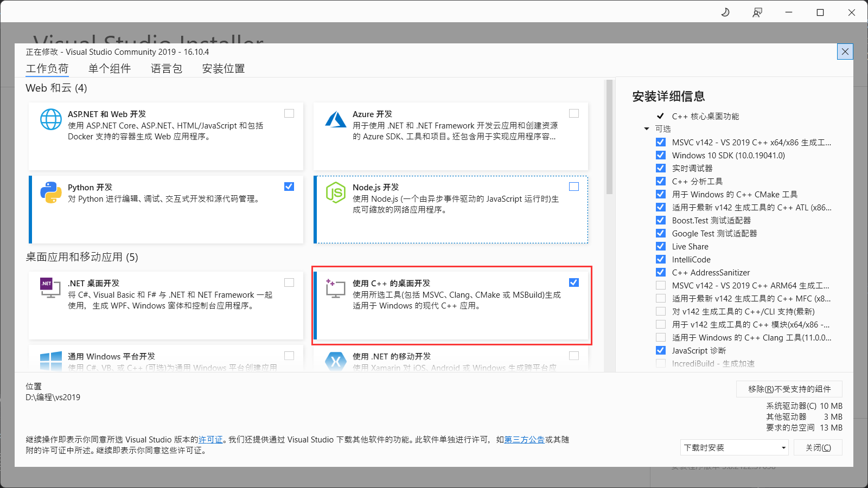Uncheck Boost.Test 测试适配器 option
Screen dimensions: 868x488
pos(661,220)
